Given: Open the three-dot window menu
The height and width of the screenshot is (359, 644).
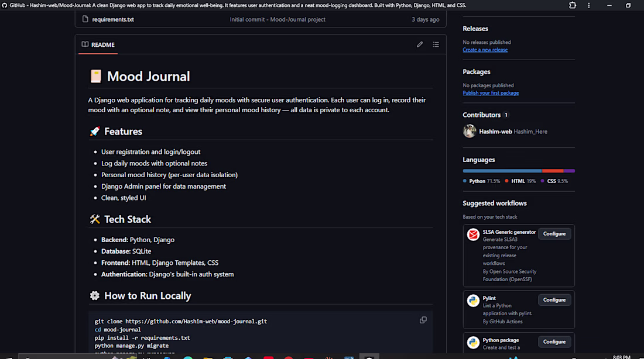Looking at the screenshot, I should pos(588,5).
